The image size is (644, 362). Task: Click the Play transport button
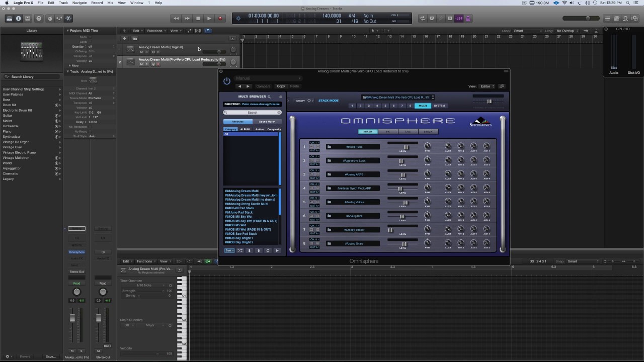click(209, 19)
